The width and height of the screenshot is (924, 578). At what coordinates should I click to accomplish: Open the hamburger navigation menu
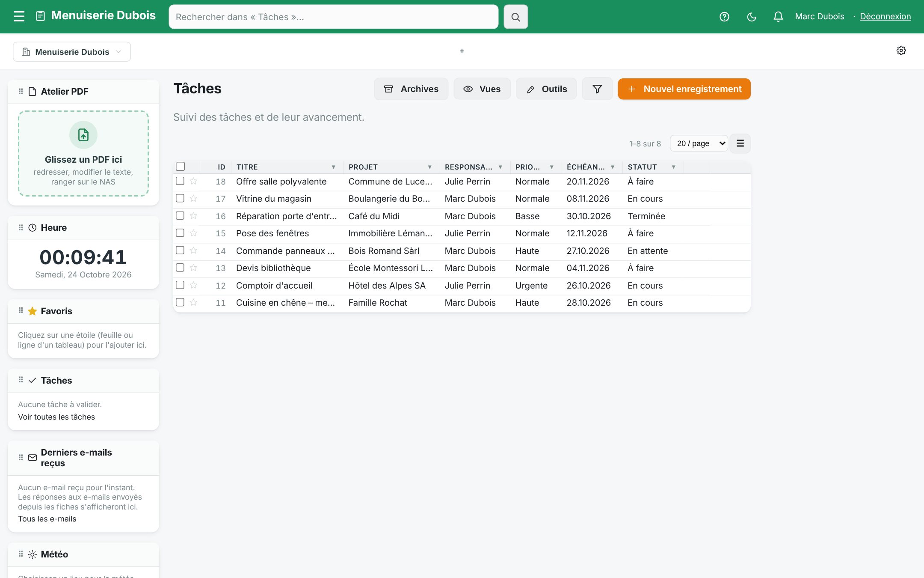pyautogui.click(x=19, y=17)
